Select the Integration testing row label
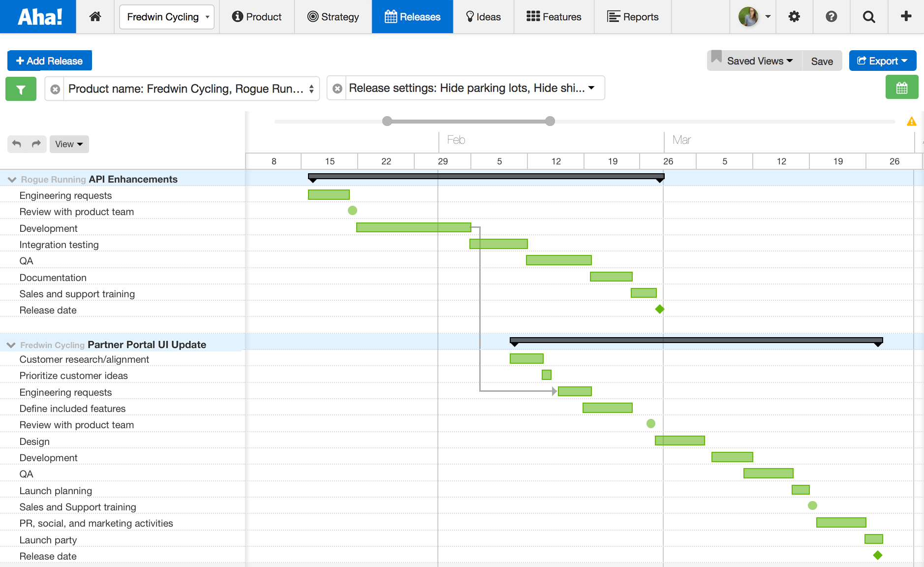 59,245
